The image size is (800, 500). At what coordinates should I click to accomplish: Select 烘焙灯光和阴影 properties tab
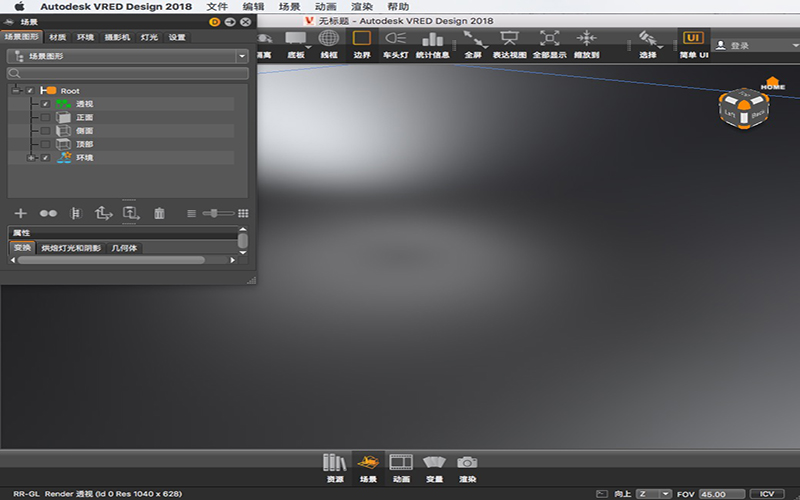(x=71, y=248)
